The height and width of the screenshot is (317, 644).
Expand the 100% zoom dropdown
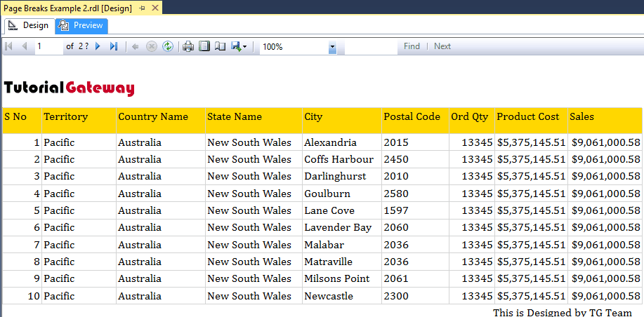click(x=332, y=47)
